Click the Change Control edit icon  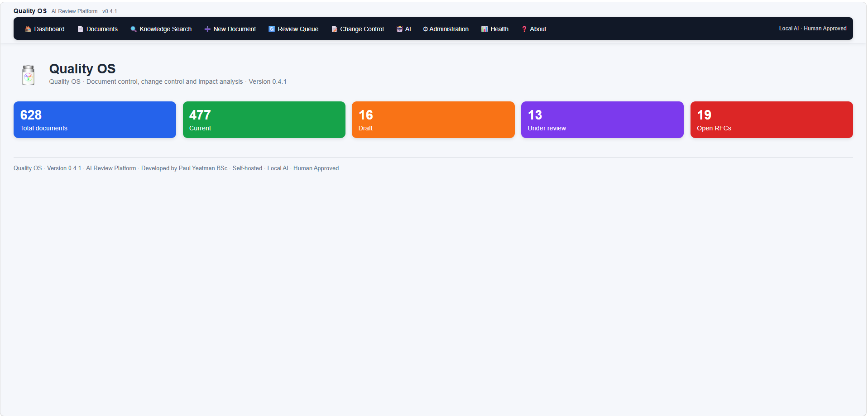pyautogui.click(x=334, y=29)
